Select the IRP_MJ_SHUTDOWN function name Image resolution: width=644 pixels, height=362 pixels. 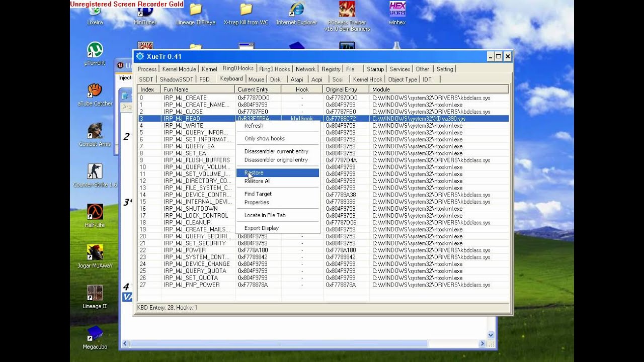coord(191,209)
